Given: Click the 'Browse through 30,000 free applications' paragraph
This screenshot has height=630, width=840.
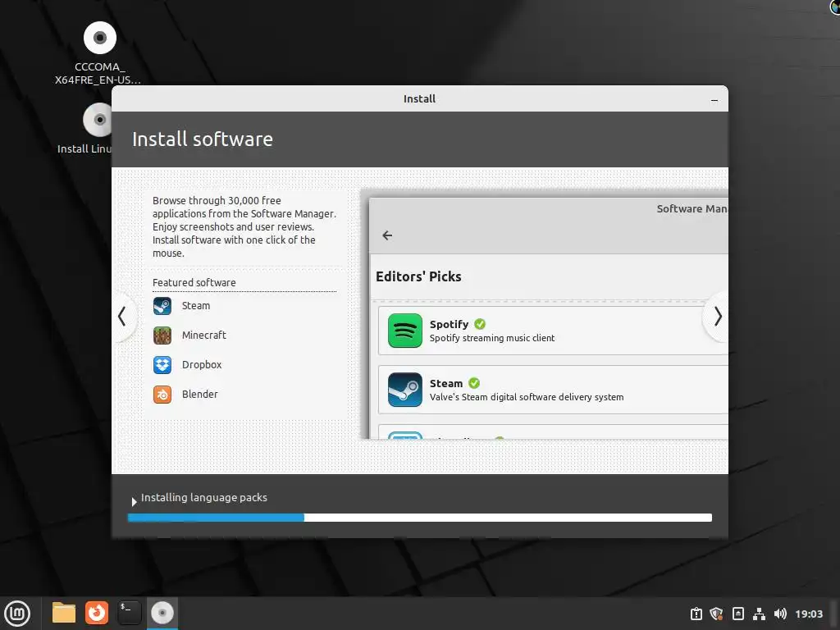Looking at the screenshot, I should pyautogui.click(x=244, y=226).
